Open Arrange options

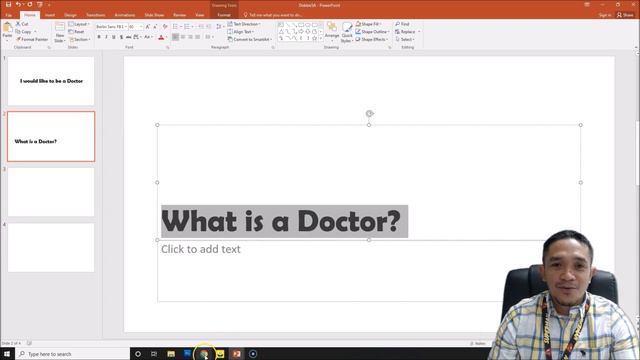tap(332, 32)
